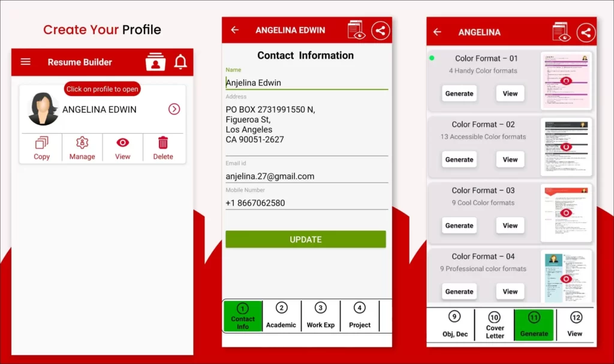Viewport: 614px width, 364px height.
Task: Open the Cover Letter step tab
Action: (495, 325)
